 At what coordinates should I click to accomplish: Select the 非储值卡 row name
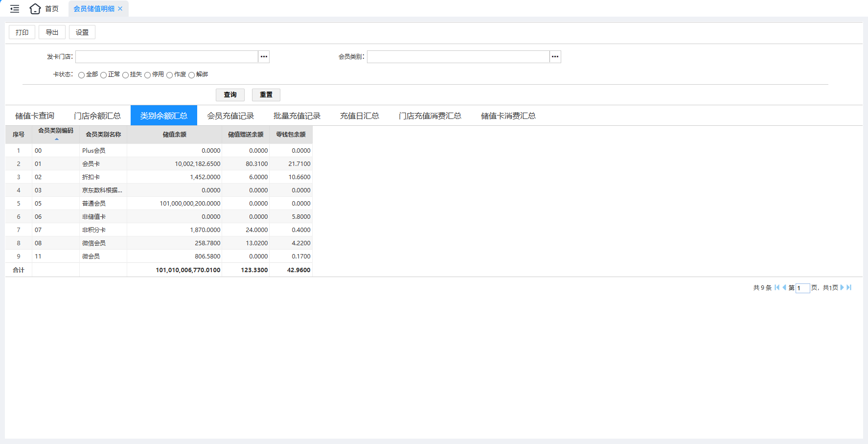[94, 217]
